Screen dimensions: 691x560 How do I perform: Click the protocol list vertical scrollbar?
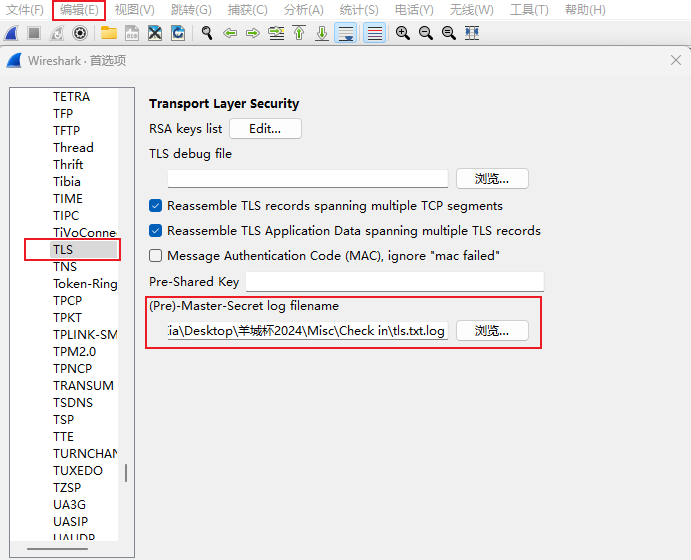pos(126,473)
